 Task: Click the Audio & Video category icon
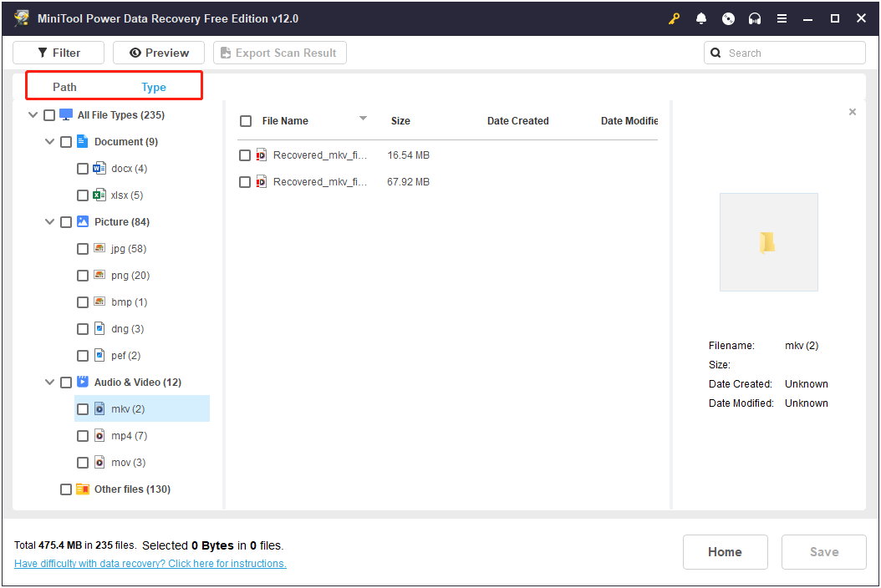click(x=83, y=382)
